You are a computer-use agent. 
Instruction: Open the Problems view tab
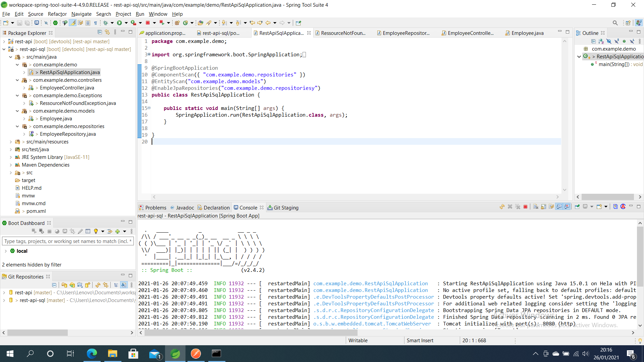[153, 207]
